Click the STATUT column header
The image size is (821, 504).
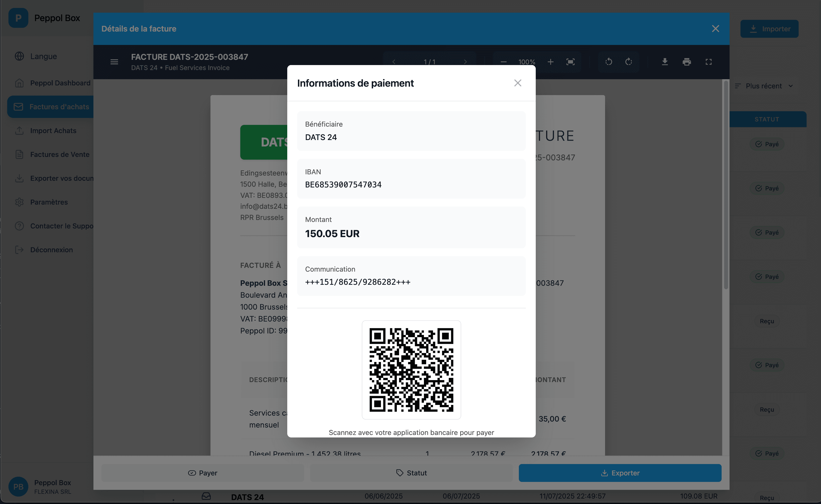[x=767, y=119]
